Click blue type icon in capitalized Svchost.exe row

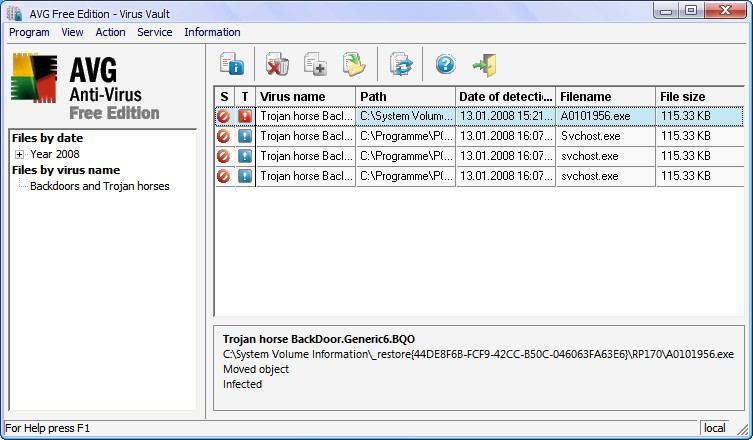(245, 136)
